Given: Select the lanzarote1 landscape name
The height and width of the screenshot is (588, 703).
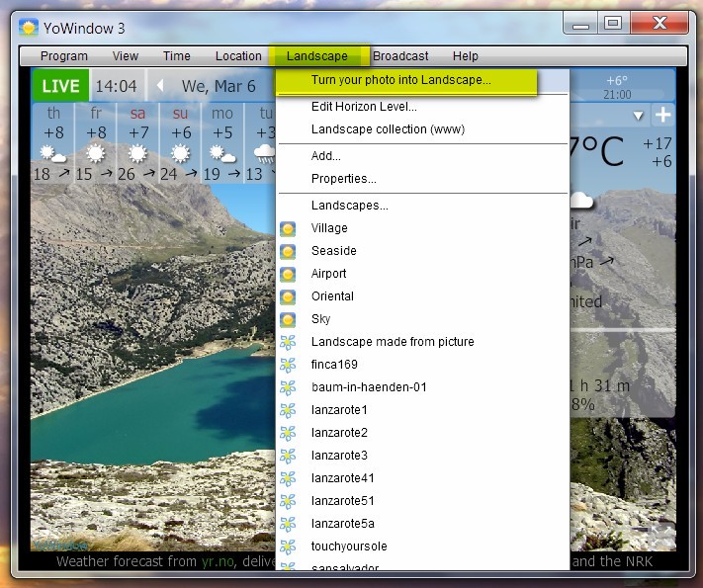Looking at the screenshot, I should tap(339, 410).
